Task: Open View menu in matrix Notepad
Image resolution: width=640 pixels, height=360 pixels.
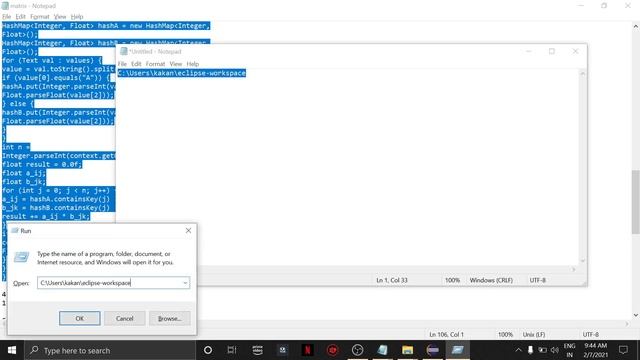Action: [x=60, y=17]
